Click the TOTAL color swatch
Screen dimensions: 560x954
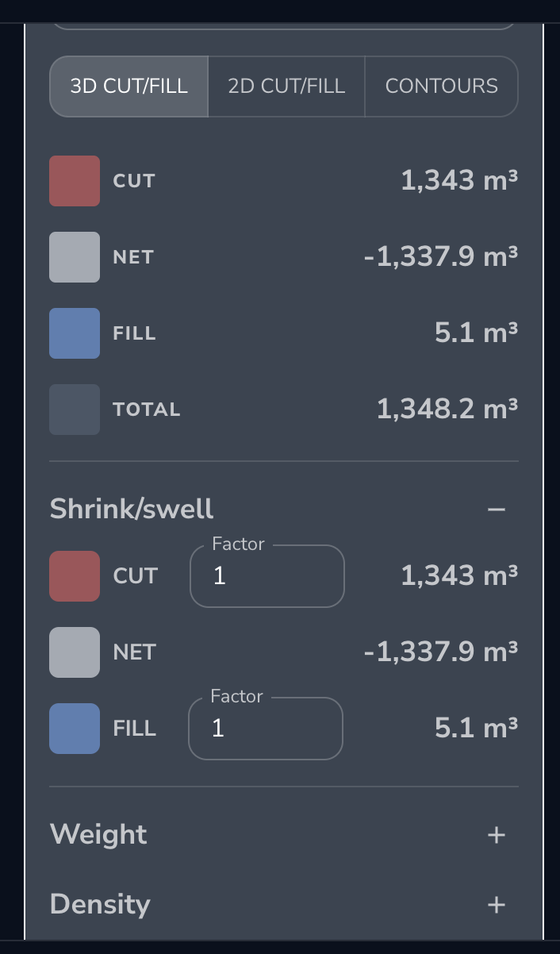pos(74,409)
